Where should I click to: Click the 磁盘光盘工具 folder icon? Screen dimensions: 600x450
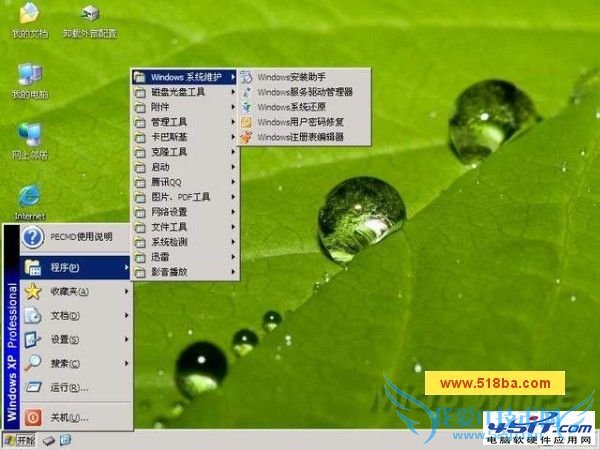click(x=140, y=92)
